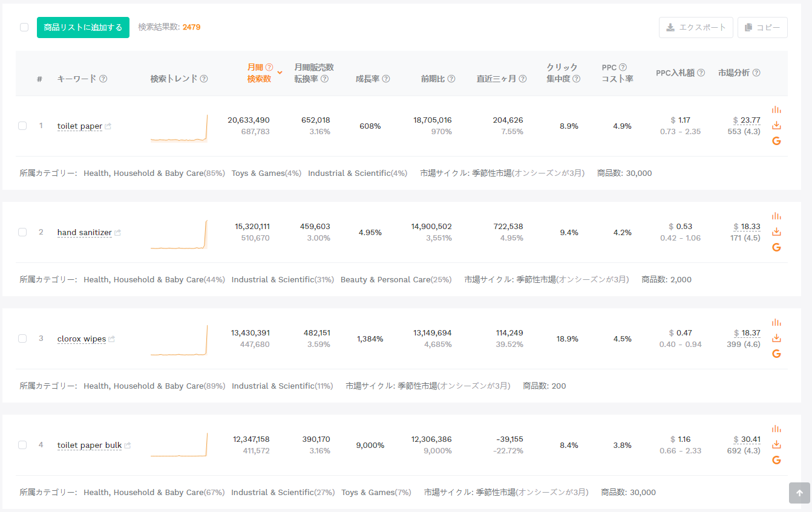This screenshot has width=812, height=512.
Task: Click growth rate value 1,384%
Action: click(370, 339)
